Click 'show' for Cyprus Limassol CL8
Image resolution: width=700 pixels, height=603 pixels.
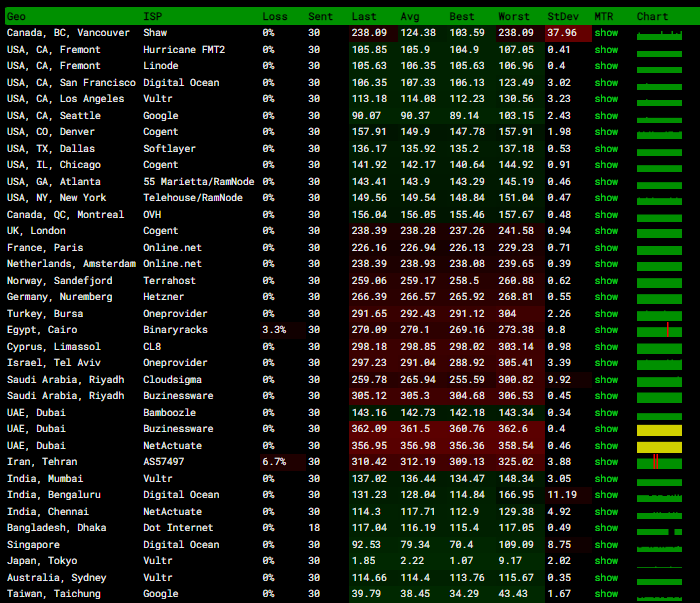coord(606,347)
